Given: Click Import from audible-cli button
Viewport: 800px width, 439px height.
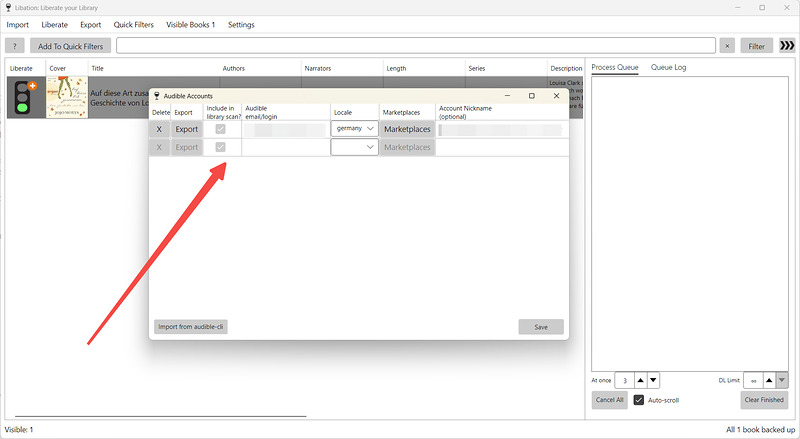Looking at the screenshot, I should [190, 327].
